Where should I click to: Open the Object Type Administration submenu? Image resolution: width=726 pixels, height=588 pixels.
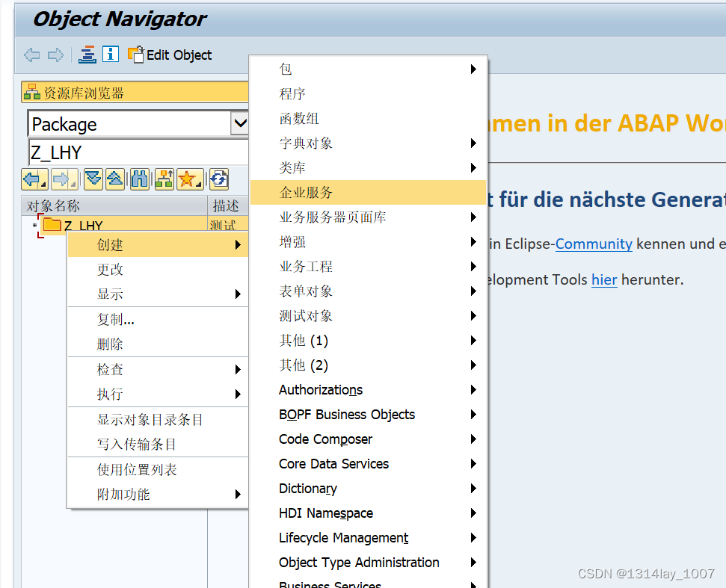[x=368, y=562]
